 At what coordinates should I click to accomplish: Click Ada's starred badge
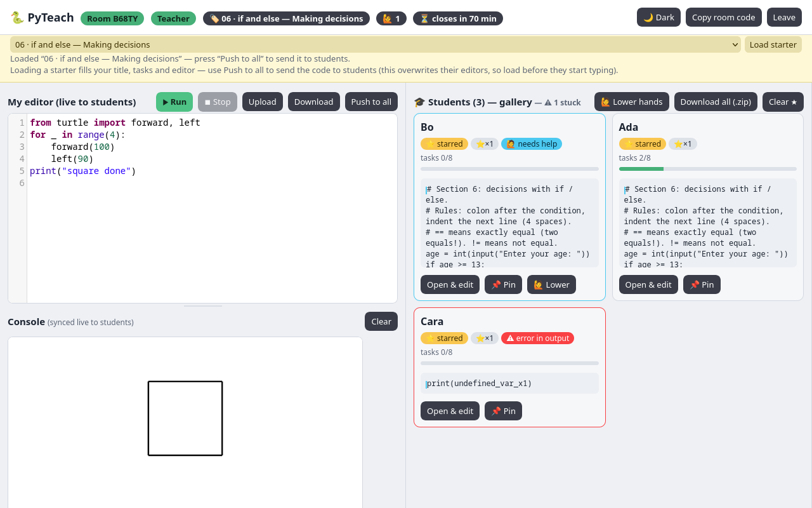(x=643, y=144)
